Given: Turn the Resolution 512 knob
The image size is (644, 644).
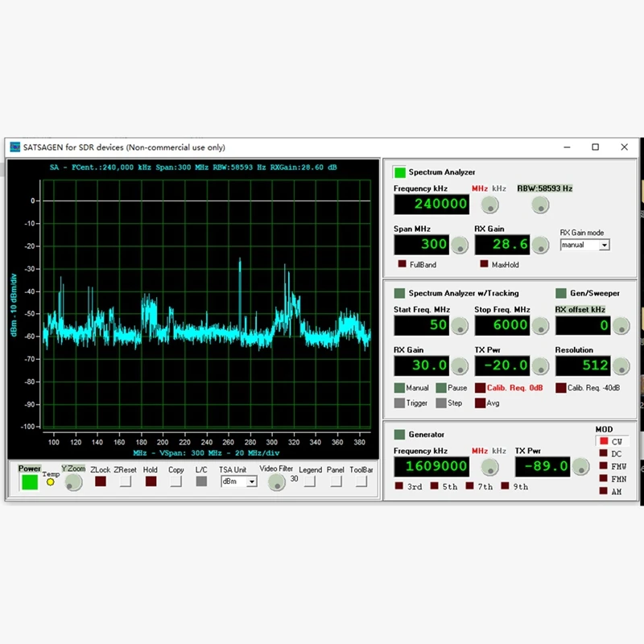Looking at the screenshot, I should pos(621,366).
